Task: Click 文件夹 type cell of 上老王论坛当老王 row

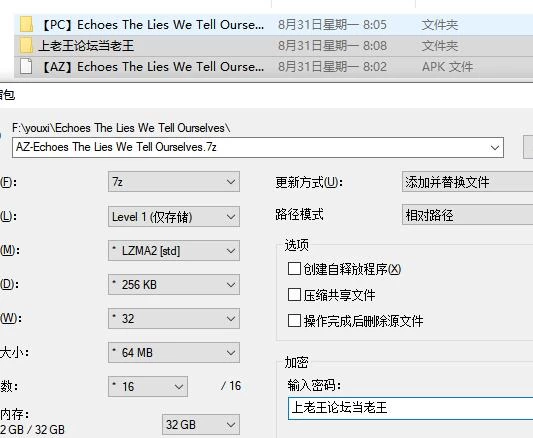Action: pos(440,46)
